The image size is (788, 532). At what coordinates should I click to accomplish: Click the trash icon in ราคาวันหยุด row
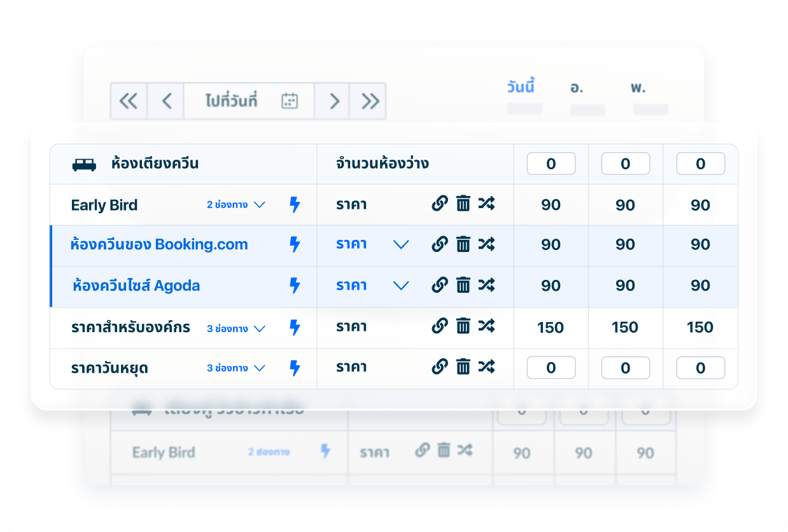click(463, 367)
